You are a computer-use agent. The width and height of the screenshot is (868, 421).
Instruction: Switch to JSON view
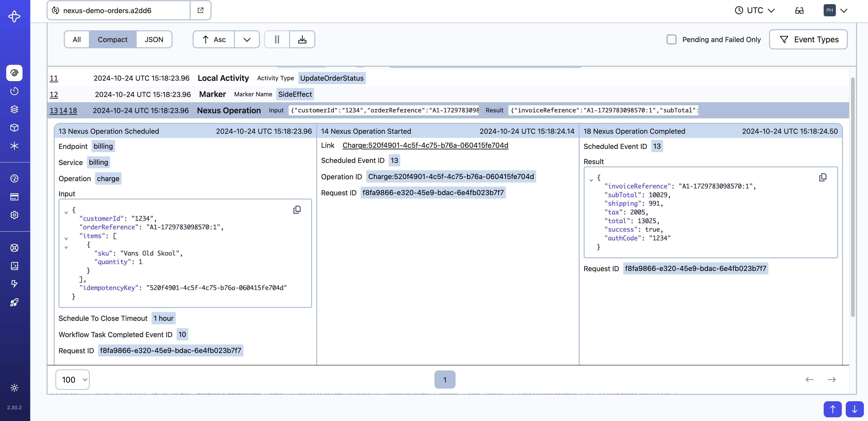pos(154,40)
